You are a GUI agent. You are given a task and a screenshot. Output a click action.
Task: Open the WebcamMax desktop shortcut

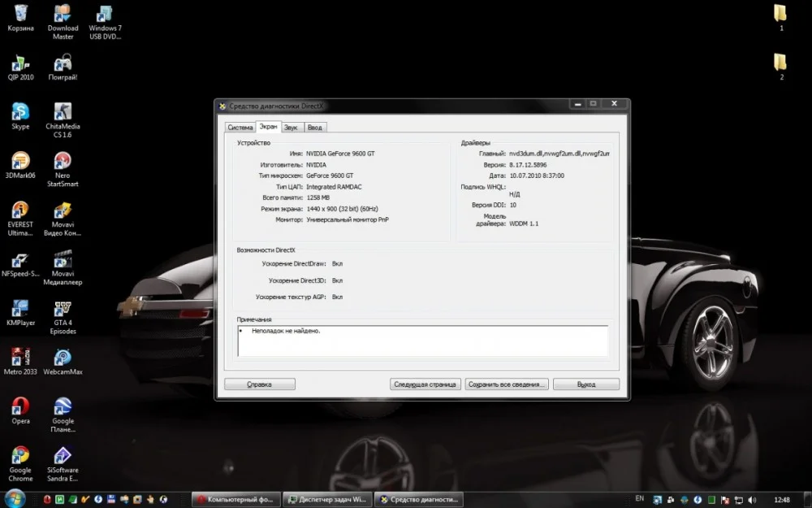click(63, 358)
